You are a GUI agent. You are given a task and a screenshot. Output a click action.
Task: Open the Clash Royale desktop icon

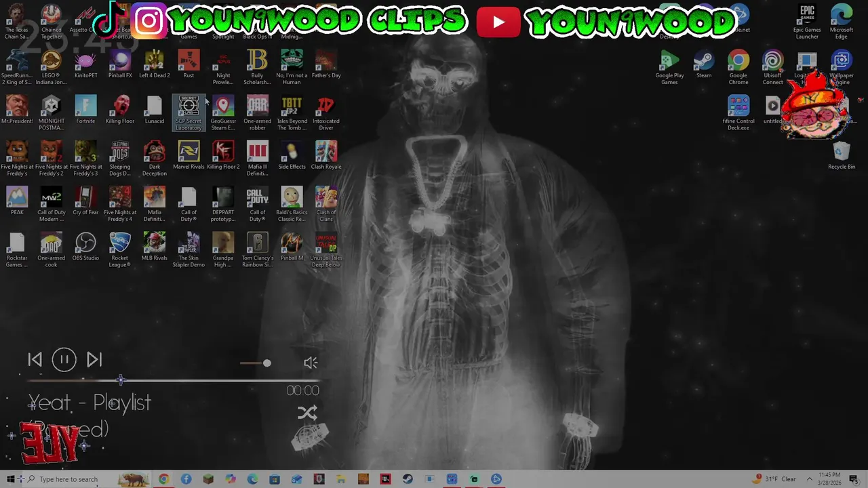point(326,155)
